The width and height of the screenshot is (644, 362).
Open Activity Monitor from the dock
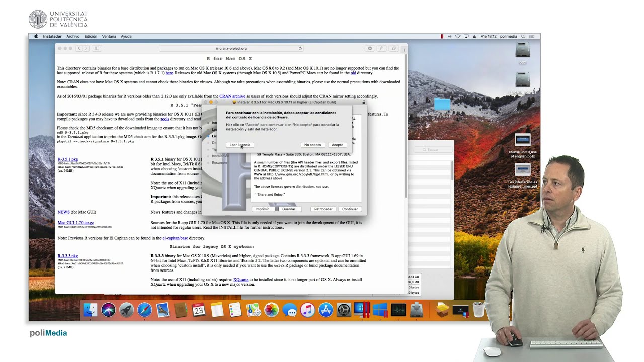398,310
